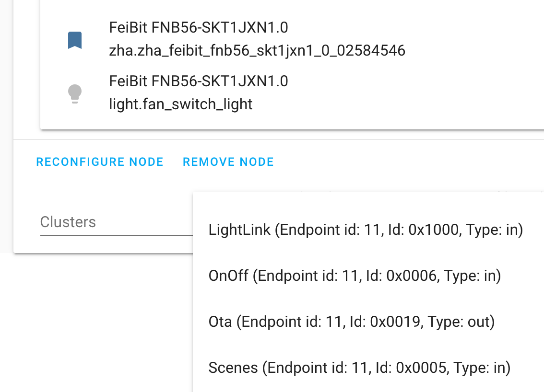Click the Clusters input field
Screen dimensions: 544x392
[115, 222]
